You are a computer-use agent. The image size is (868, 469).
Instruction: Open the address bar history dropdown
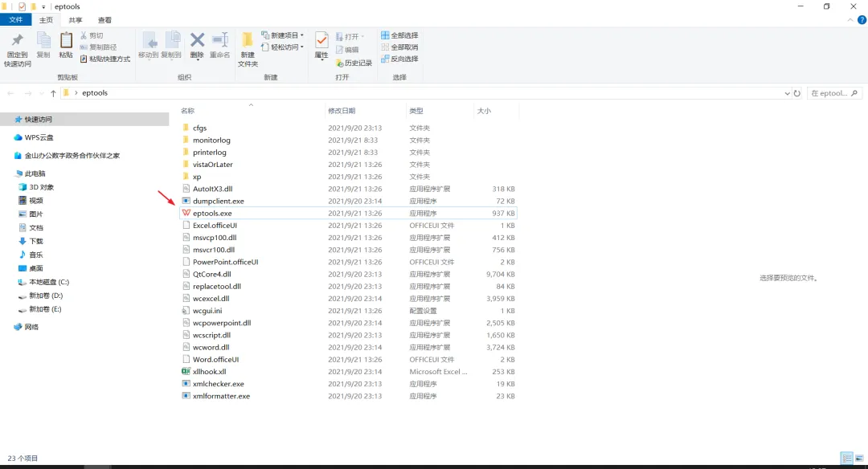coord(787,93)
